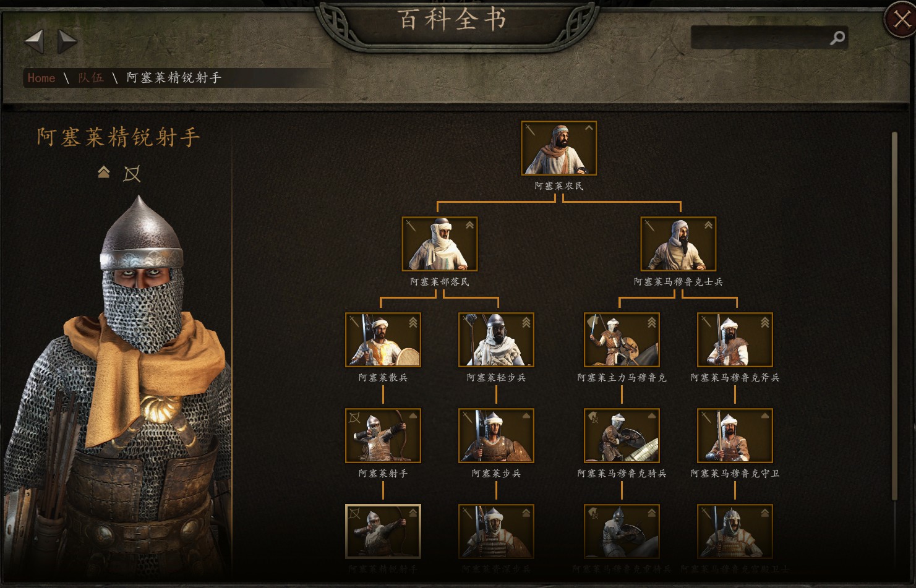
Task: Select the 阿塞莱步兵 troop portrait
Action: tap(496, 435)
